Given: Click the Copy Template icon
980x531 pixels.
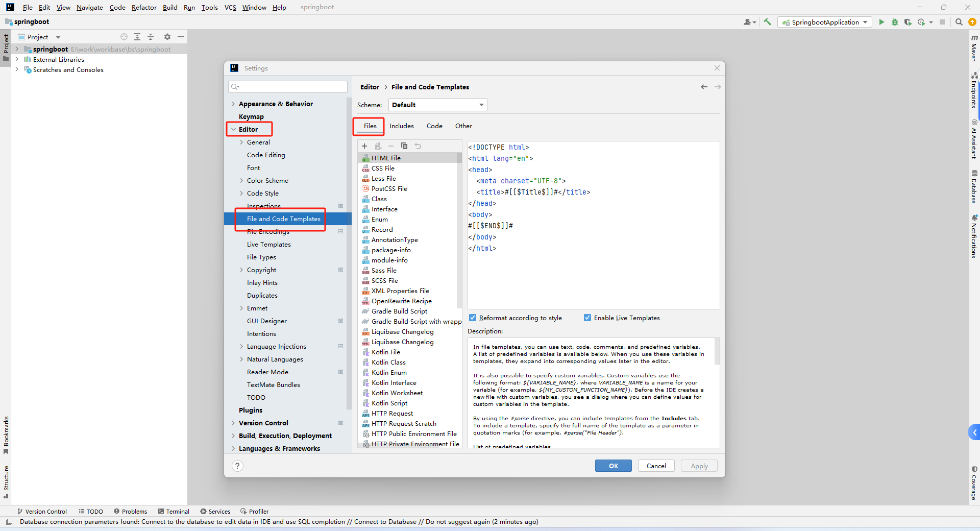Looking at the screenshot, I should point(404,146).
